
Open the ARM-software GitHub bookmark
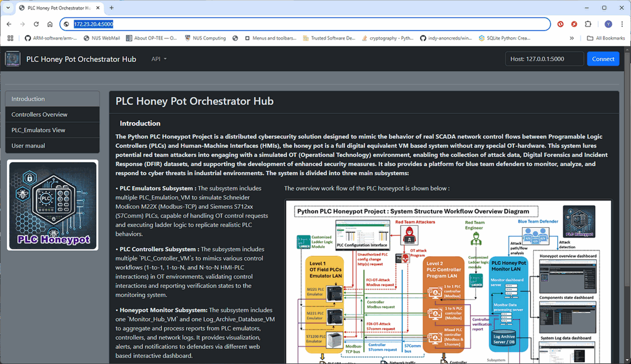51,38
